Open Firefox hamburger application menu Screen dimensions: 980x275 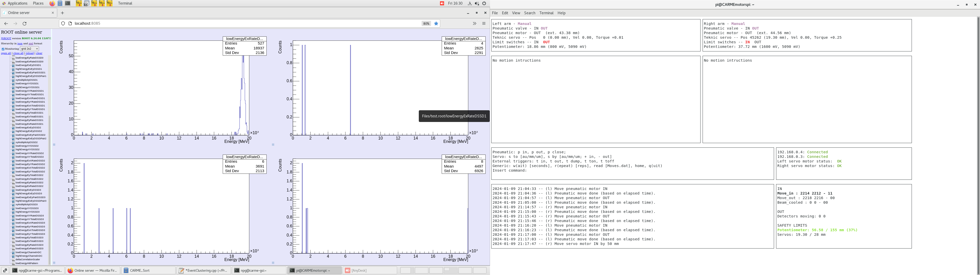pos(484,23)
